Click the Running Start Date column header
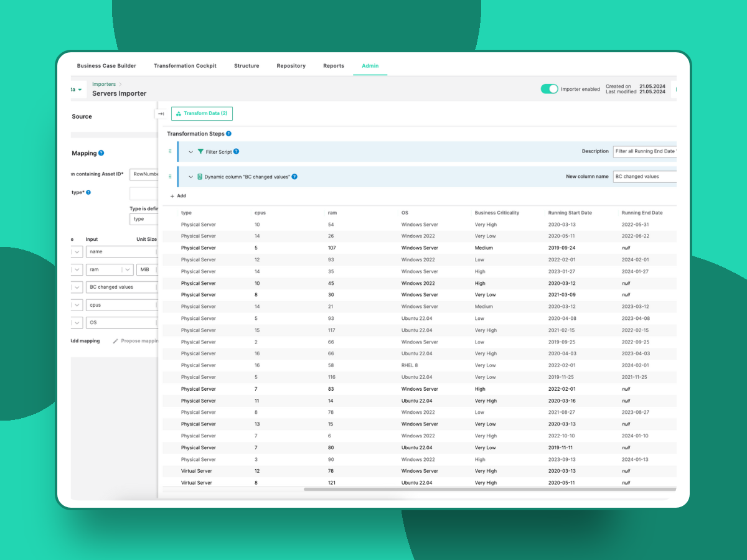 point(570,213)
